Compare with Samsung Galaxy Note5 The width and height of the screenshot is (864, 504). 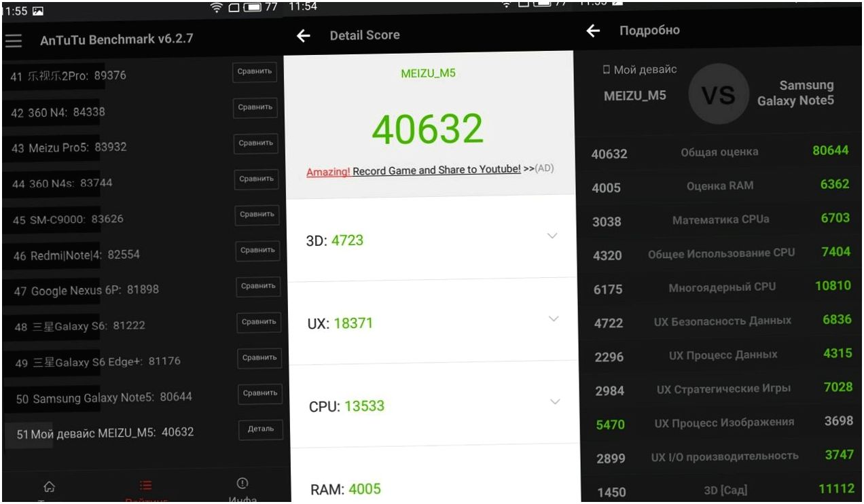point(260,393)
